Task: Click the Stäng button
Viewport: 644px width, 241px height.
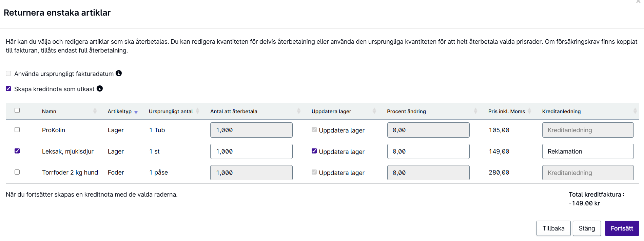Action: click(x=587, y=228)
